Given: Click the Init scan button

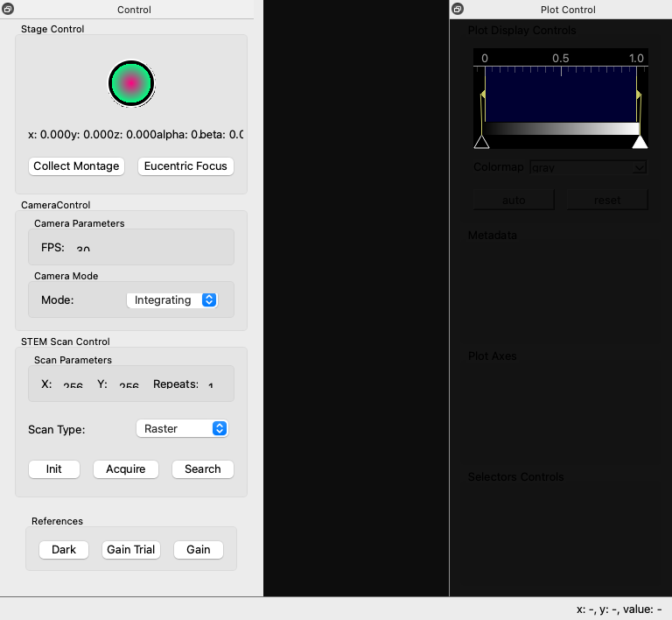Looking at the screenshot, I should click(x=54, y=469).
